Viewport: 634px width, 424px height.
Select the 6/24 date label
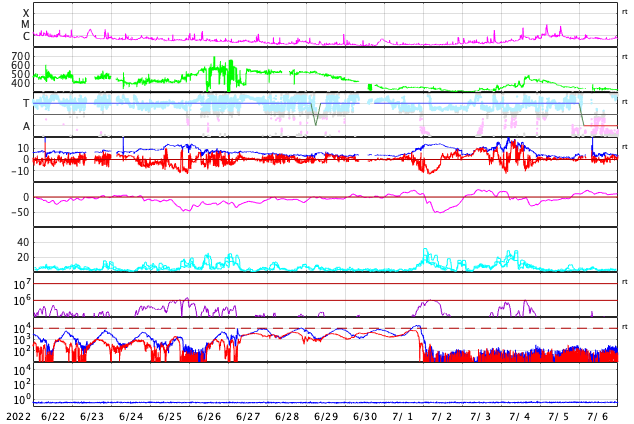[x=131, y=417]
